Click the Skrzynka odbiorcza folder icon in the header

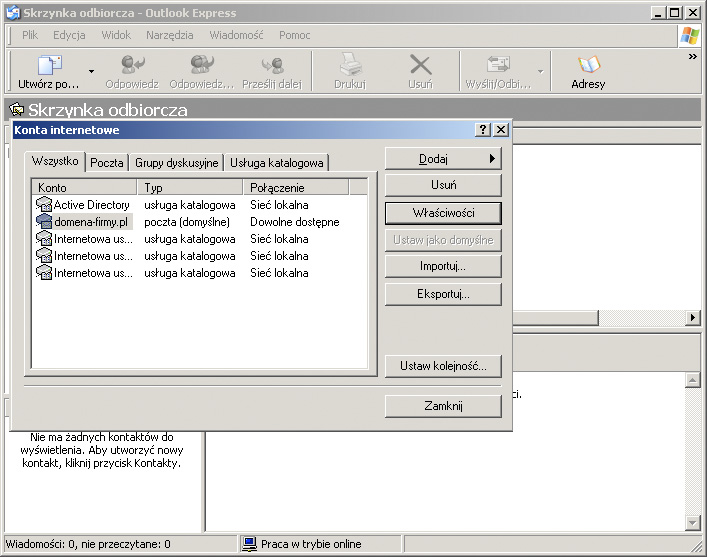17,109
